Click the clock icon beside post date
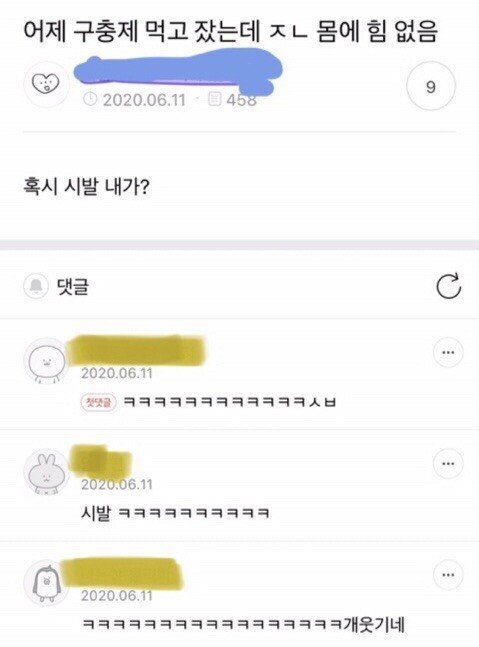Viewport: 479px width, 647px height. (x=90, y=99)
